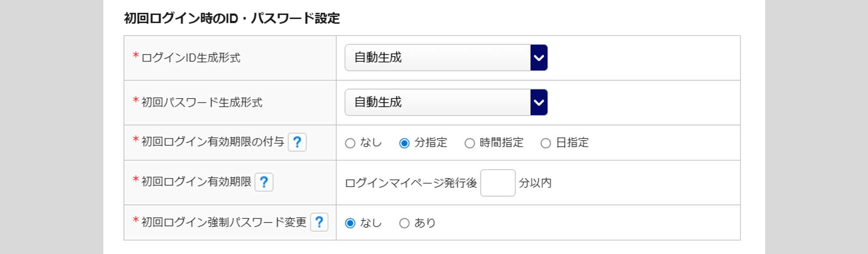Select なし for 初回ログイン強制パスワード変更

coord(350,223)
